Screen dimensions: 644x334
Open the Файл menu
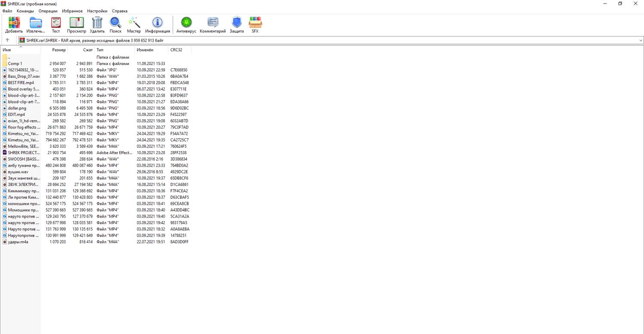coord(7,11)
